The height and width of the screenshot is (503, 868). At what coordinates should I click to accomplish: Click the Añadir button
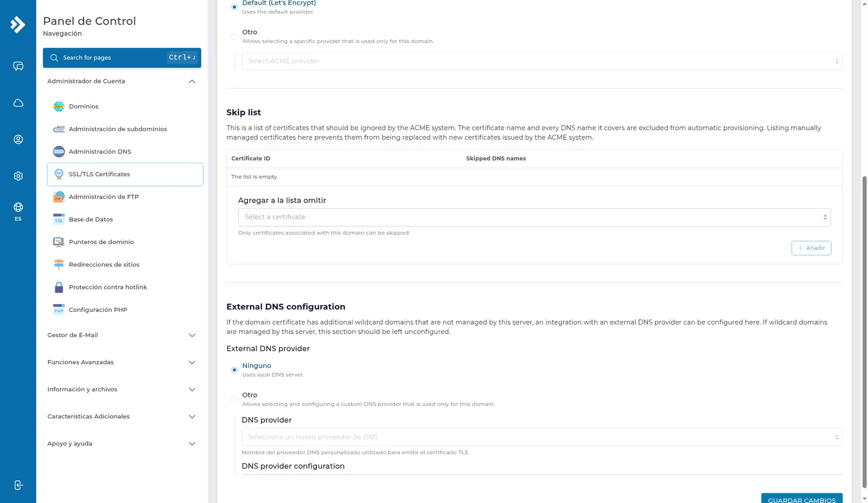click(x=811, y=248)
